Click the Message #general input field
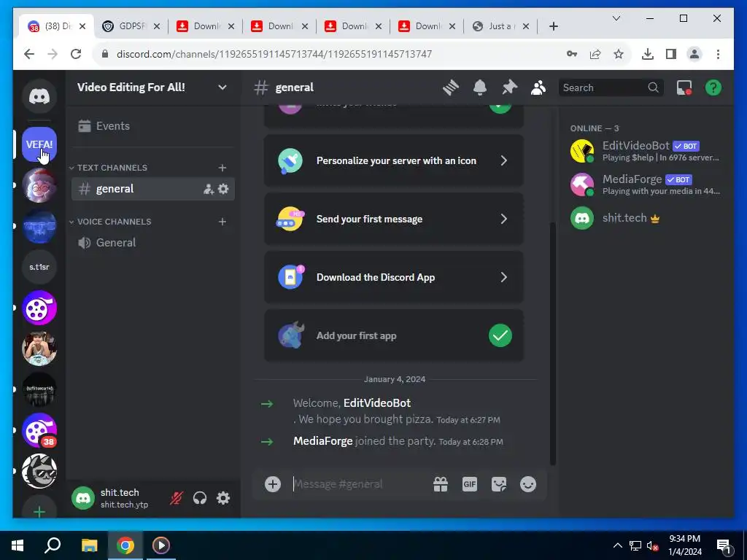The image size is (747, 560). [360, 484]
